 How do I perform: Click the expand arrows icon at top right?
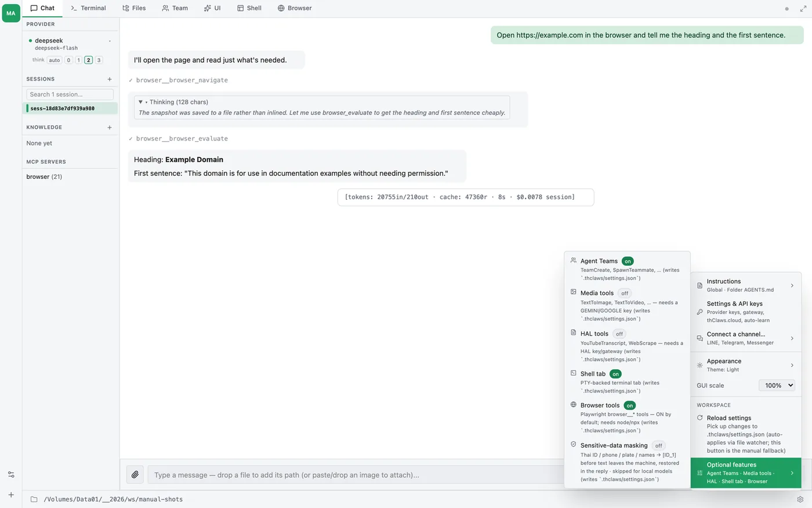click(803, 9)
